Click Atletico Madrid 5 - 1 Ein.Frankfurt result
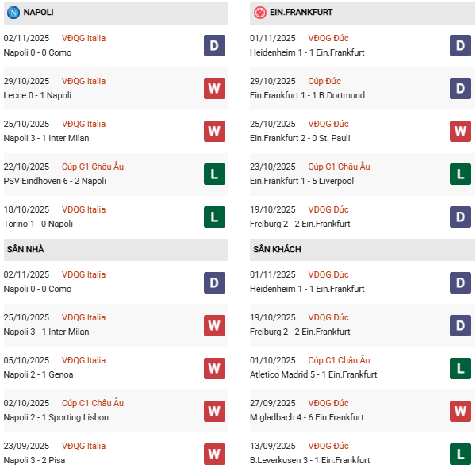The height and width of the screenshot is (472, 476). pos(313,374)
